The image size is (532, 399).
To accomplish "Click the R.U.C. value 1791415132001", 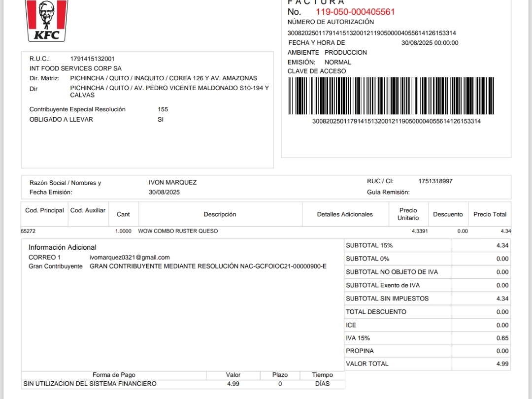I will (92, 59).
